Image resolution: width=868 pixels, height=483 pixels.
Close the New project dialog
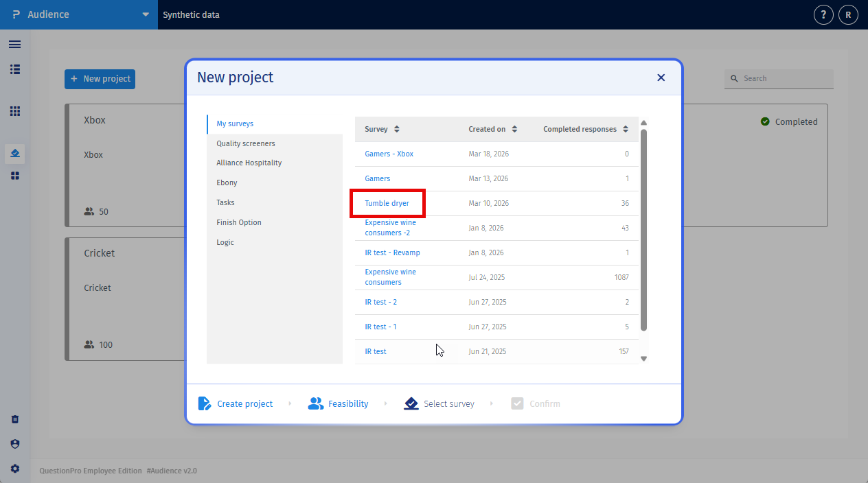pyautogui.click(x=661, y=78)
